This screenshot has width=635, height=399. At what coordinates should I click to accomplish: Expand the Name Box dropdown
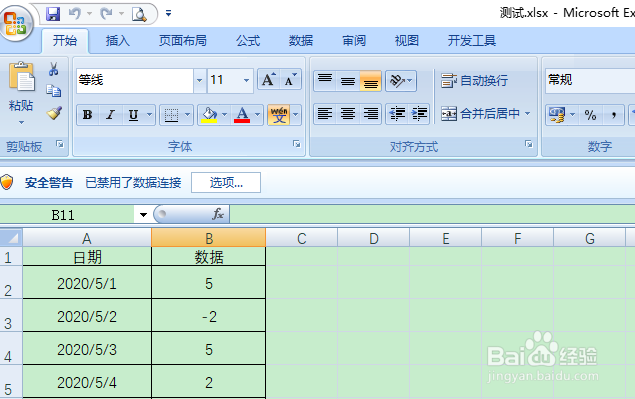point(143,214)
